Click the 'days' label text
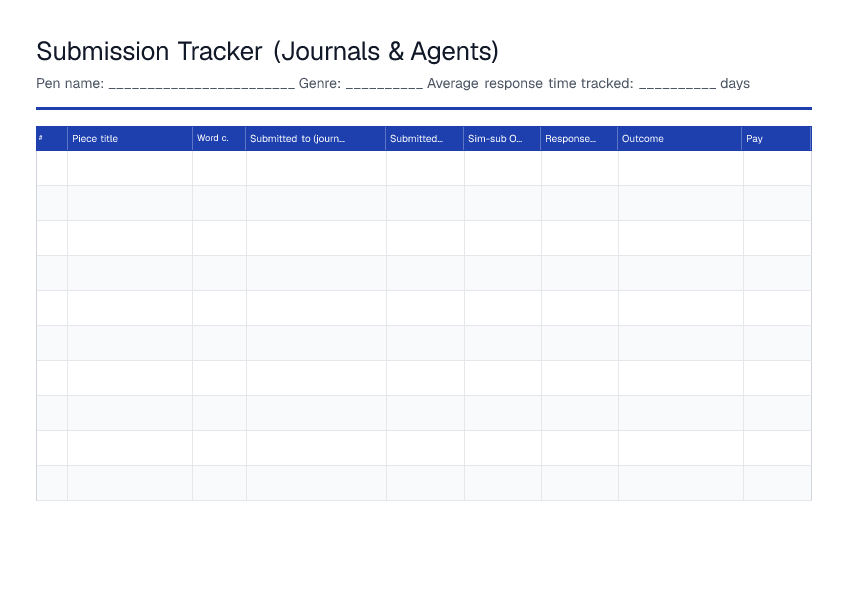Image resolution: width=848 pixels, height=600 pixels. point(735,84)
